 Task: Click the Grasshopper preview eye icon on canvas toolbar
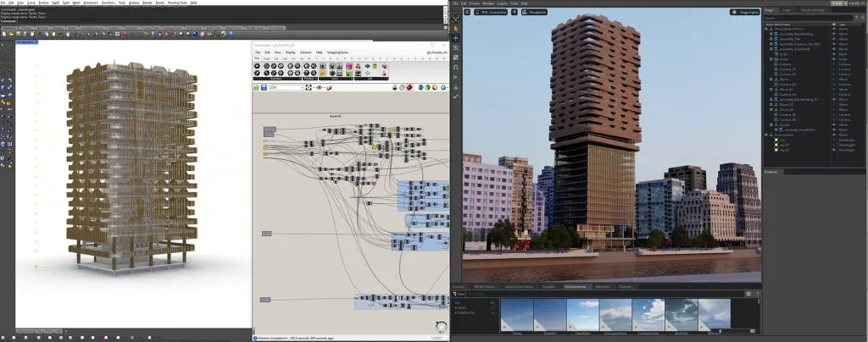[319, 87]
